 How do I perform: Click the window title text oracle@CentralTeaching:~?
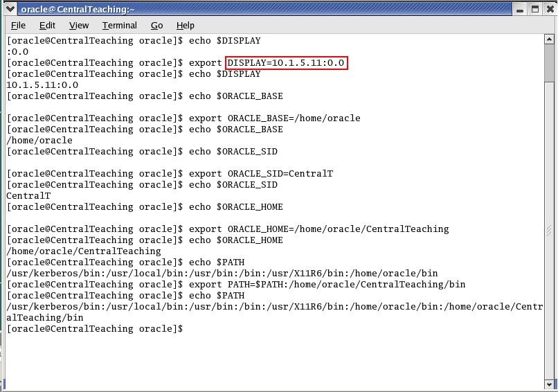click(x=78, y=9)
